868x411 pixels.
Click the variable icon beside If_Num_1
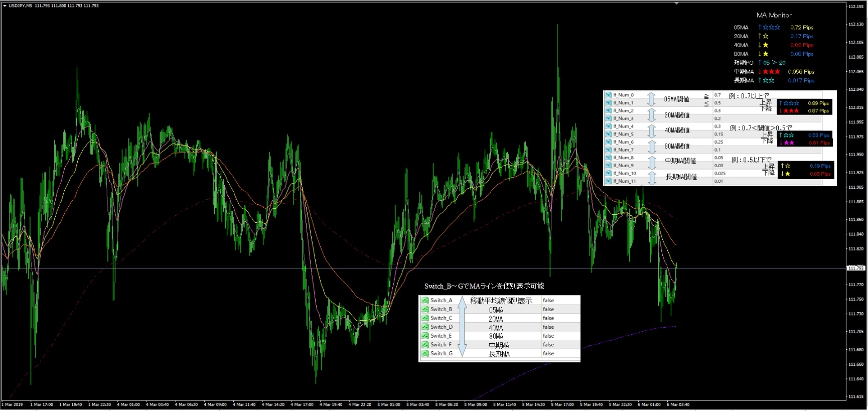tap(608, 103)
